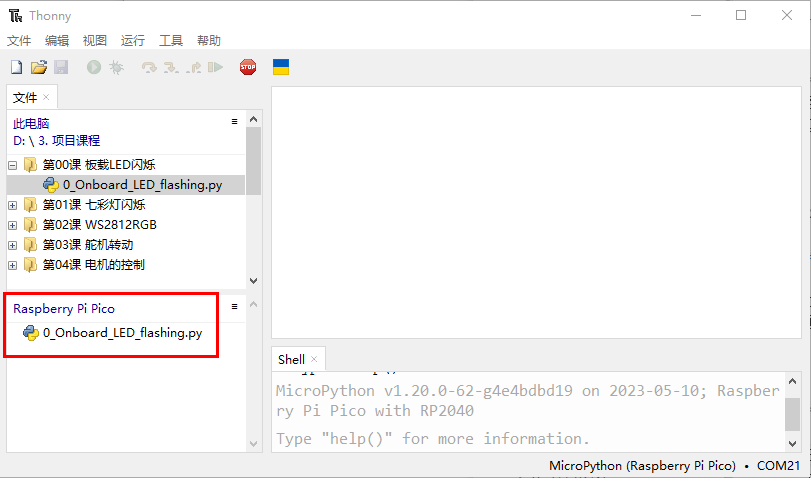The height and width of the screenshot is (478, 811).
Task: Click inside the empty editor area
Action: [x=536, y=213]
